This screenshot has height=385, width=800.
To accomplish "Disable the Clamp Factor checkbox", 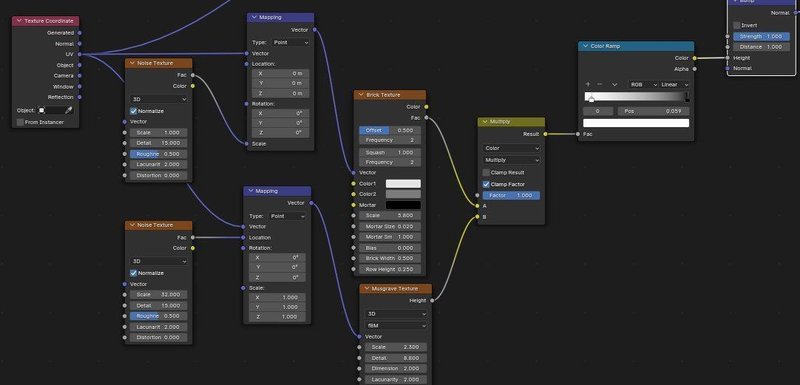I will pyautogui.click(x=486, y=185).
